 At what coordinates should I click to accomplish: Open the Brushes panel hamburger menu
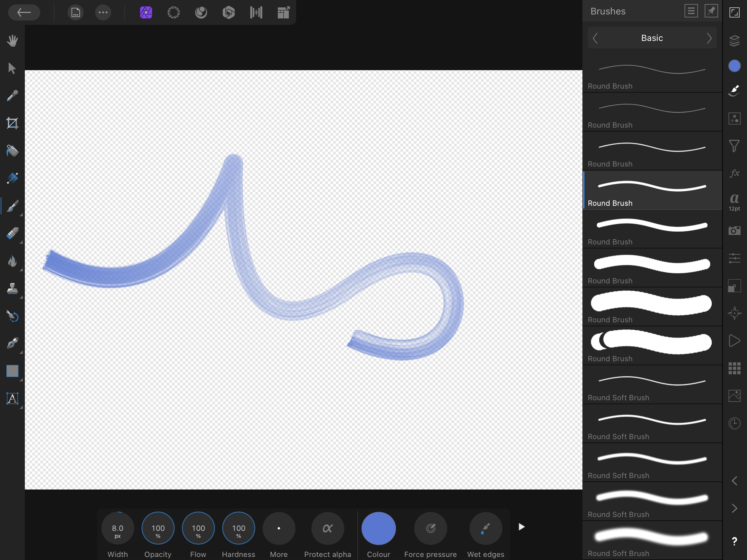pyautogui.click(x=691, y=11)
